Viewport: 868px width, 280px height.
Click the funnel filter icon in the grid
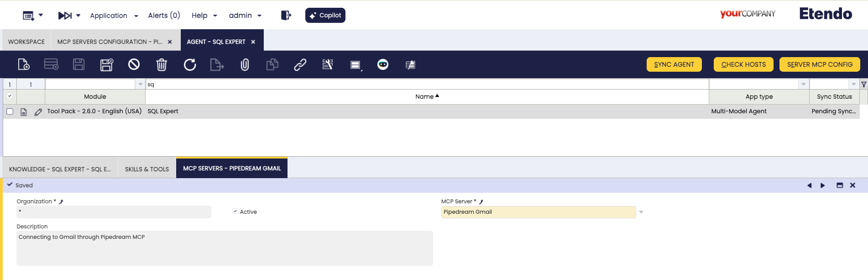coord(863,85)
